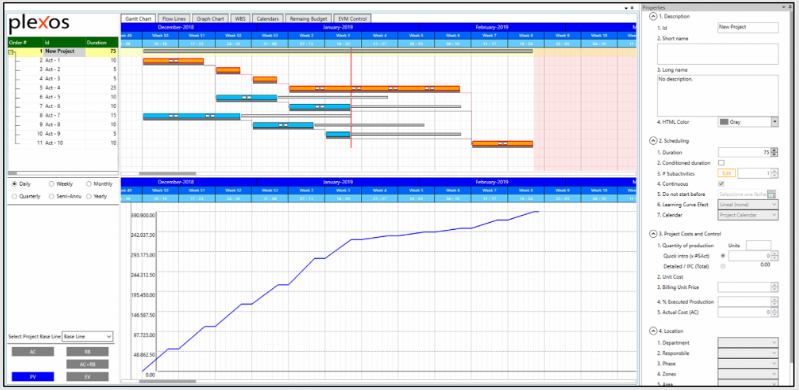Image resolution: width=799 pixels, height=390 pixels.
Task: Toggle the Conditioned duration checkbox
Action: point(721,163)
